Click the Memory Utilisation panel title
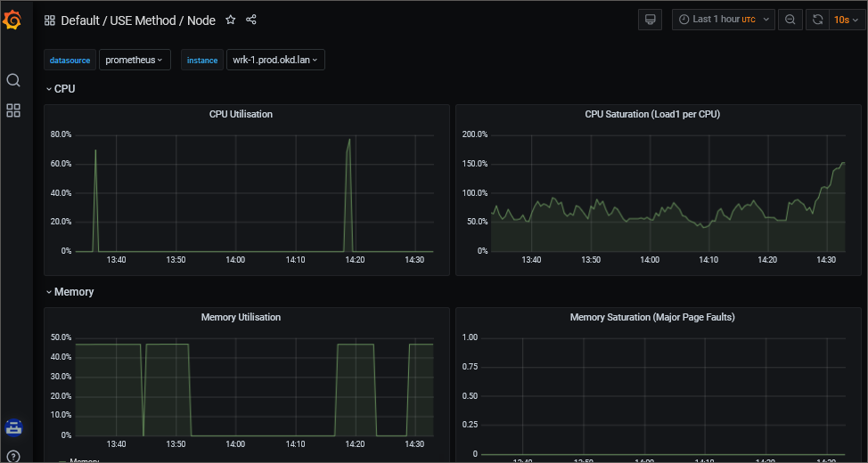Viewport: 868px width, 463px height. 241,317
